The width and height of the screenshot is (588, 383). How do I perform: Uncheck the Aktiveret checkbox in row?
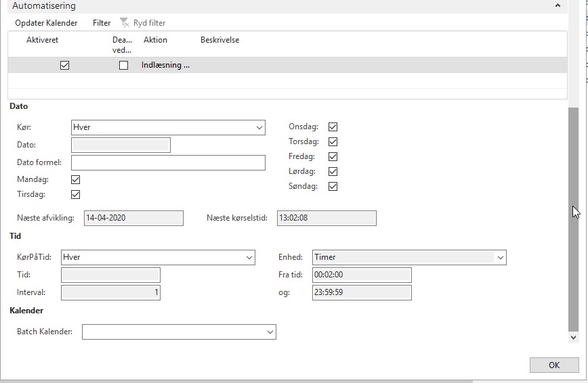(x=64, y=66)
